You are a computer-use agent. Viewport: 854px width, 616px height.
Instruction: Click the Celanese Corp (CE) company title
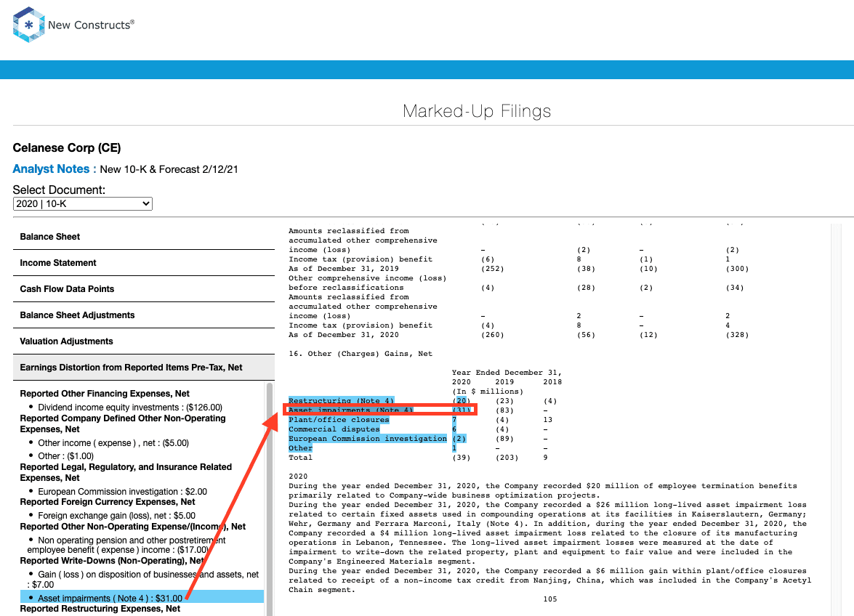point(66,148)
